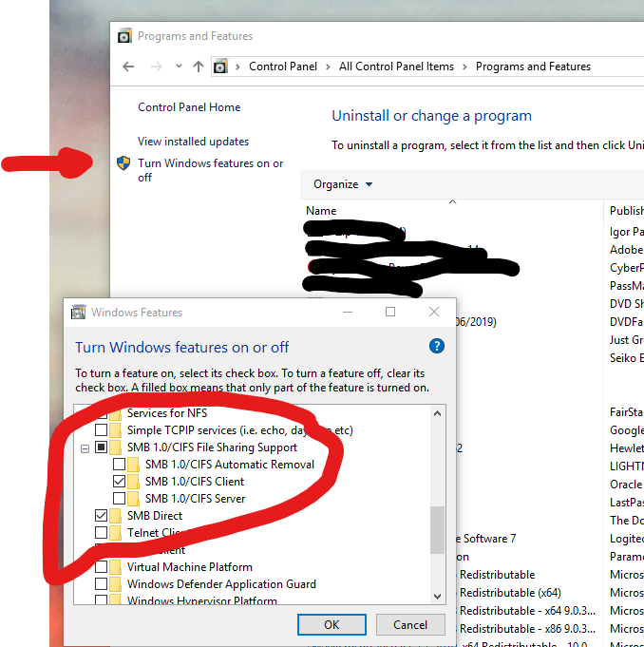Click the features list scroll up arrow

tap(437, 413)
